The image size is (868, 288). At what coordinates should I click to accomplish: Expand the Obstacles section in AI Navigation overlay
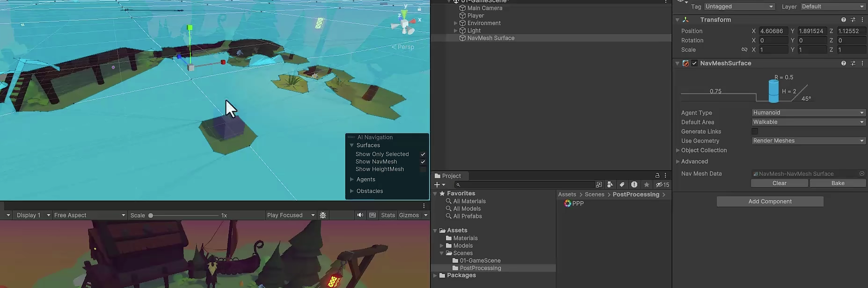pyautogui.click(x=352, y=191)
